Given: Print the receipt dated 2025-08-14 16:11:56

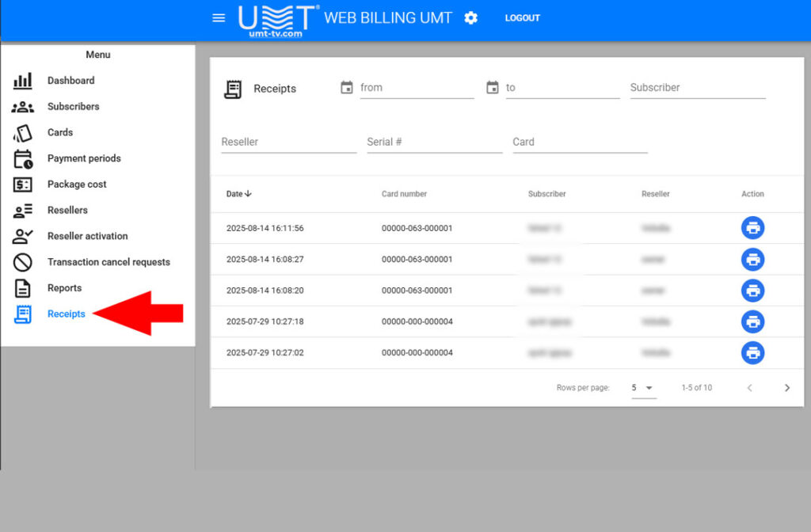Looking at the screenshot, I should pos(752,227).
